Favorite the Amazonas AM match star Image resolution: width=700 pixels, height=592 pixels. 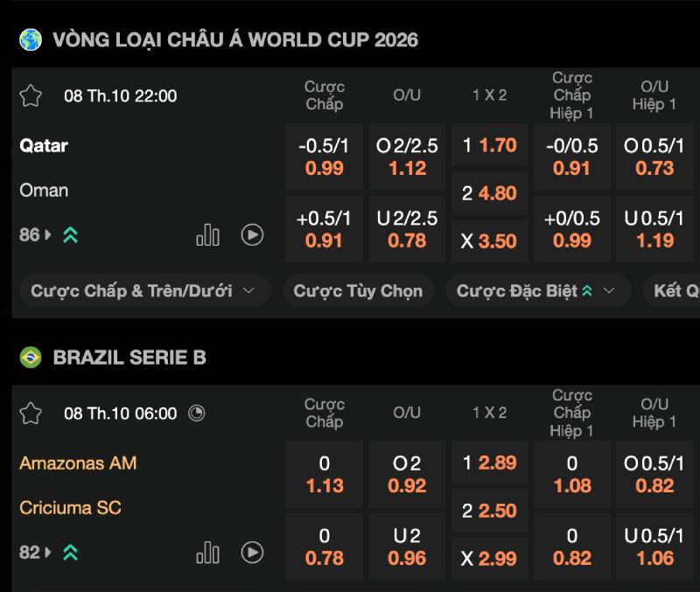pyautogui.click(x=31, y=413)
